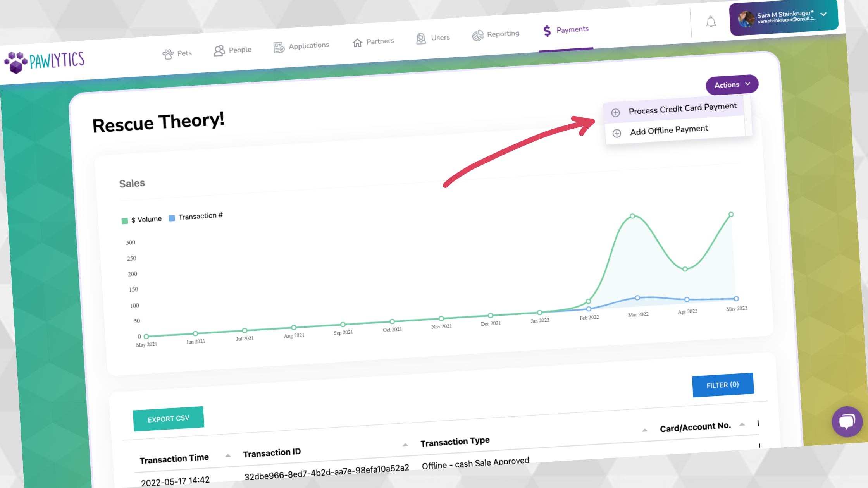
Task: Sort by Transaction ID arrow
Action: 405,445
